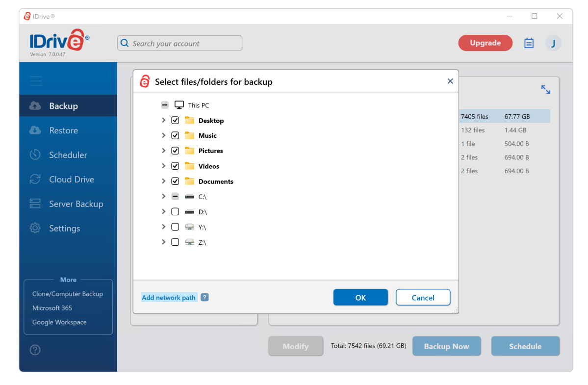
Task: Click the Add network path link
Action: (x=169, y=297)
